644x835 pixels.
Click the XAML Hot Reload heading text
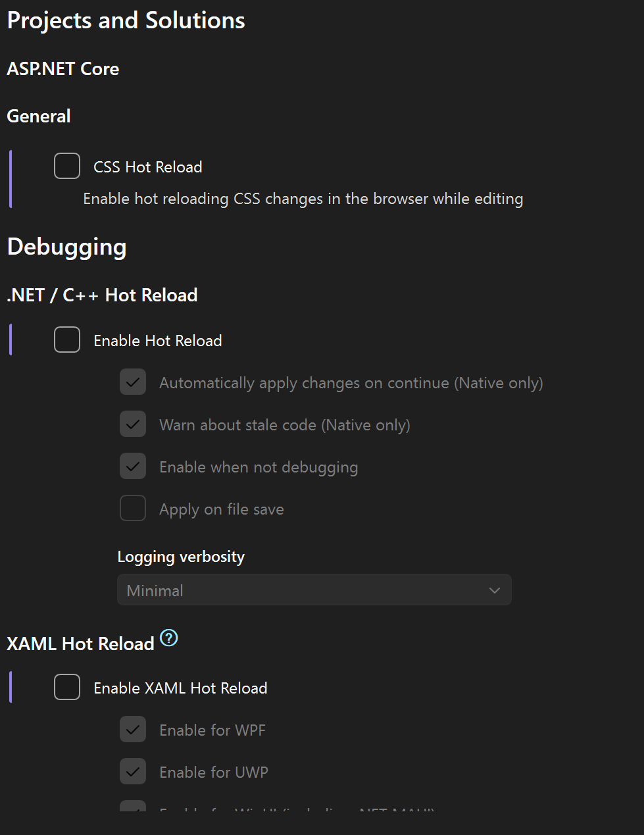80,644
